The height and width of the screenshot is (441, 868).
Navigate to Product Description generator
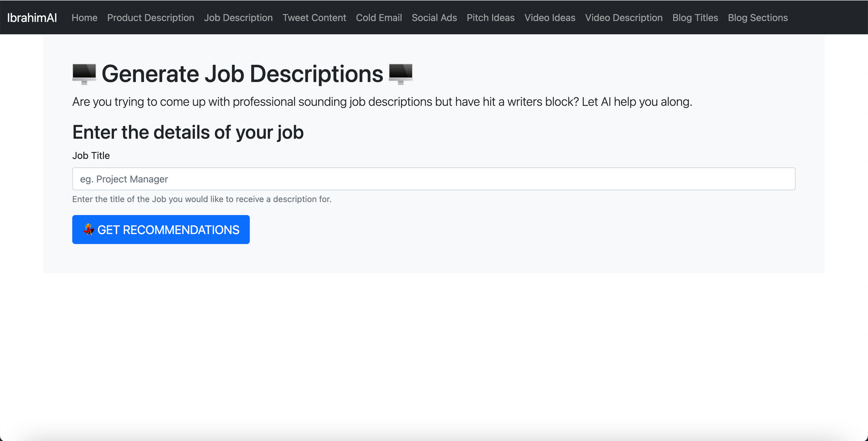click(x=151, y=18)
